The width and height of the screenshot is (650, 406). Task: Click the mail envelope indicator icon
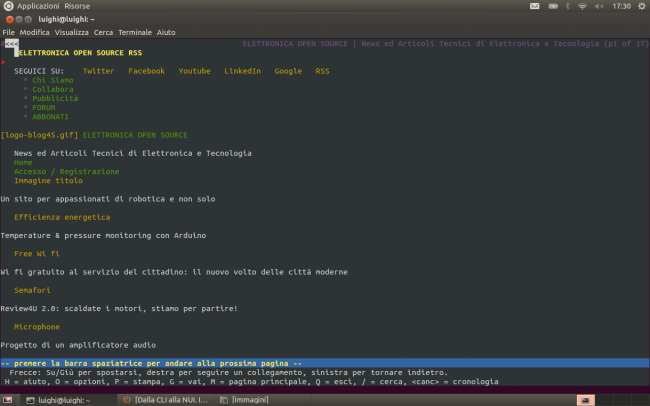coord(534,6)
